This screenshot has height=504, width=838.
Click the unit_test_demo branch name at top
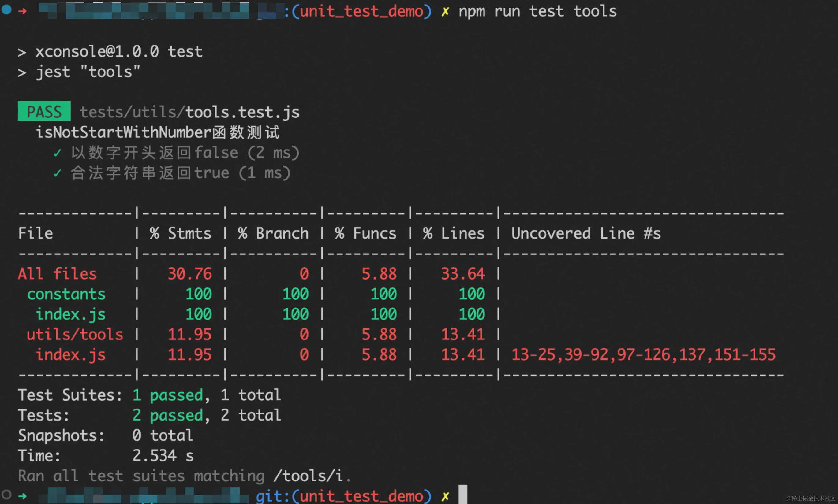[x=361, y=12]
